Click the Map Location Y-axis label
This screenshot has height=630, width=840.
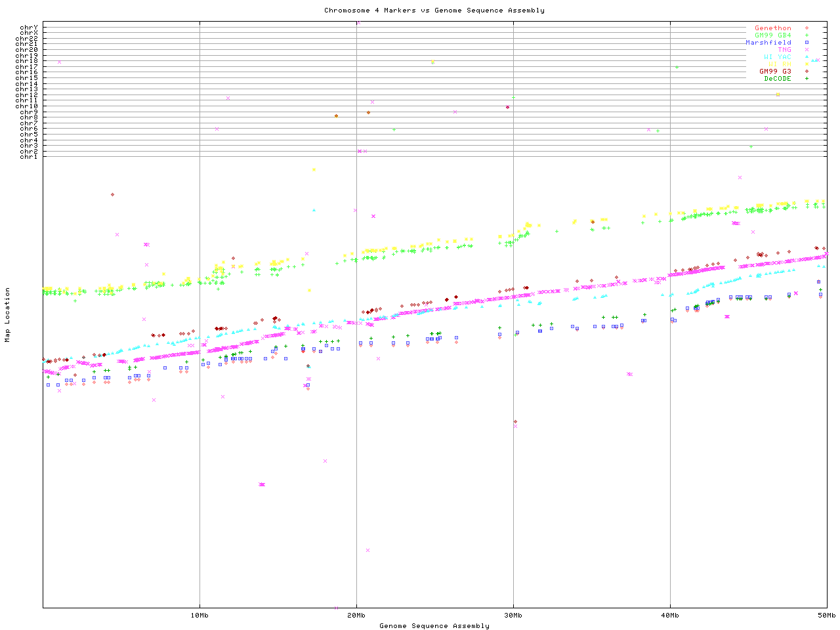8,315
